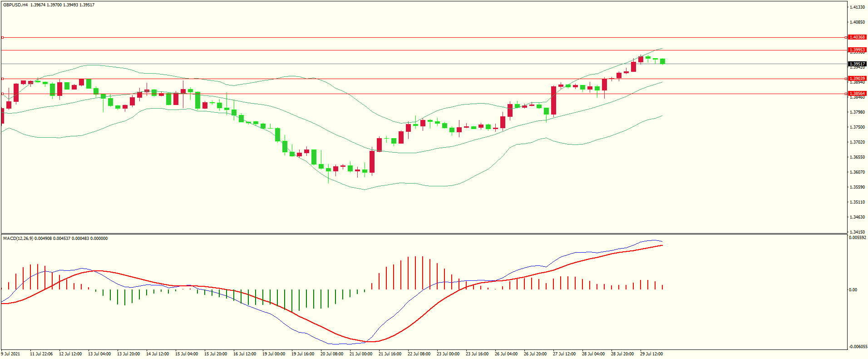
Task: Select the 1.38564 red price tag
Action: tap(857, 94)
